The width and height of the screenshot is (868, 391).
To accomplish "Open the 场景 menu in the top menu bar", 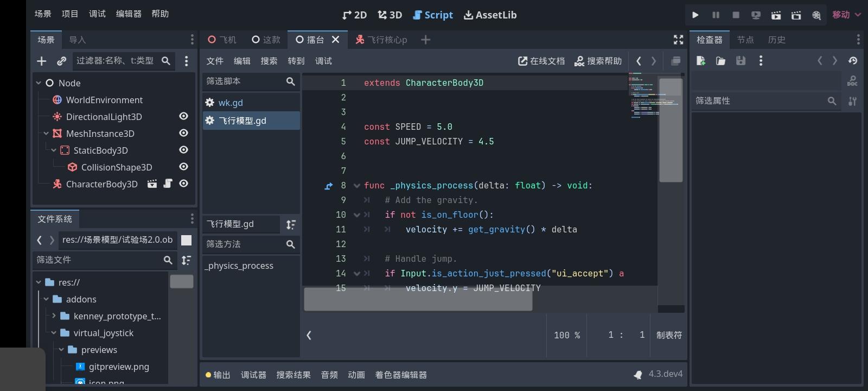I will point(43,14).
